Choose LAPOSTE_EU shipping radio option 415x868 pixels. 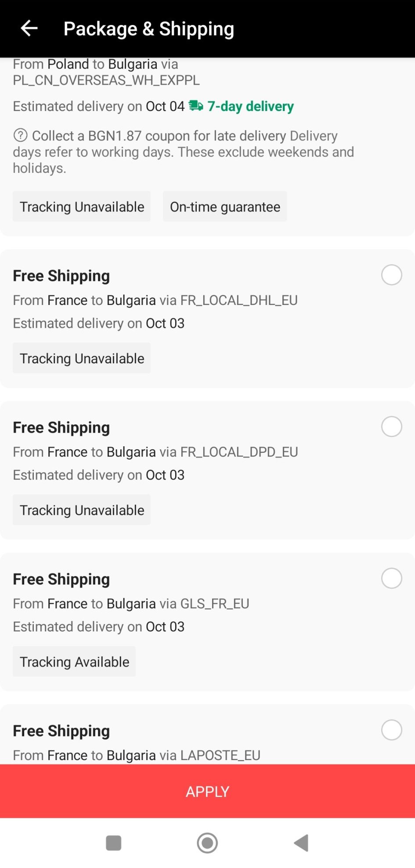[x=391, y=730]
